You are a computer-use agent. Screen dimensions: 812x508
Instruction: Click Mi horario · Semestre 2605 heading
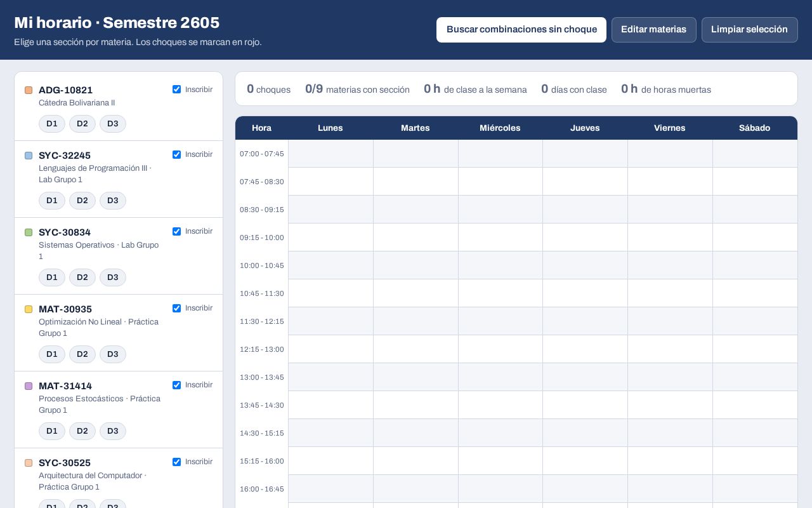(117, 23)
